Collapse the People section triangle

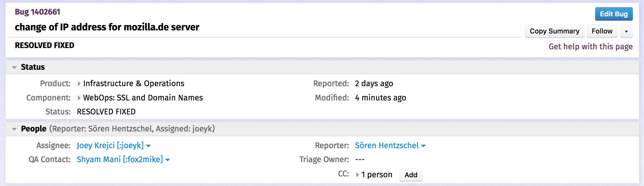14,129
